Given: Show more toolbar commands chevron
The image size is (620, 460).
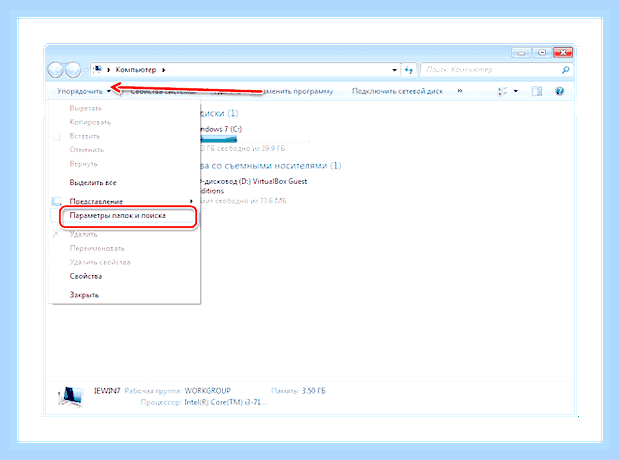Looking at the screenshot, I should click(459, 91).
